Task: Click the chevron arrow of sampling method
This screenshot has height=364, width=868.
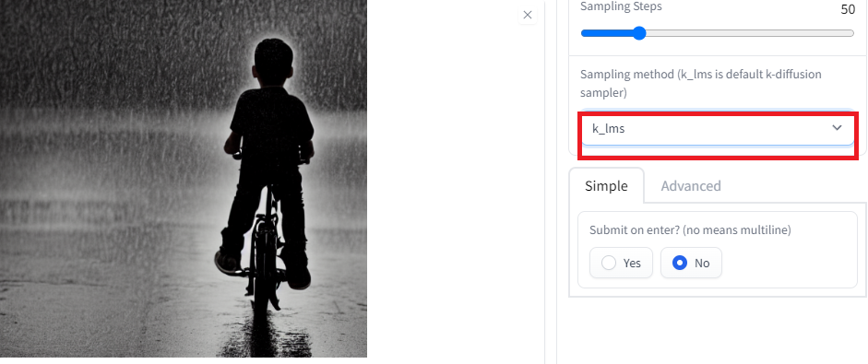Action: coord(837,128)
